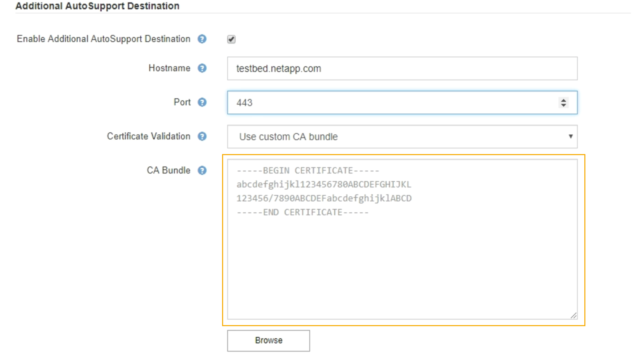Click help icon beside Enable Additional AutoSupport Destination
The image size is (644, 353).
202,39
